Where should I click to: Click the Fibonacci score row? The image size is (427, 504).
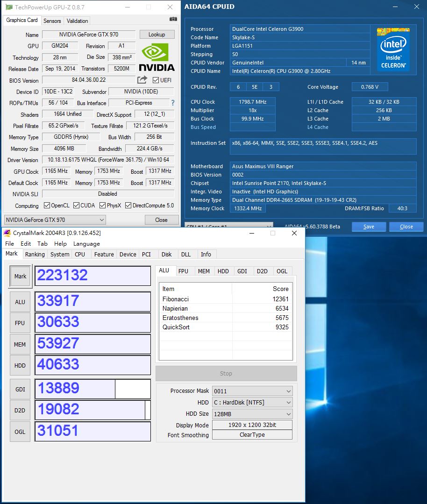pyautogui.click(x=226, y=299)
